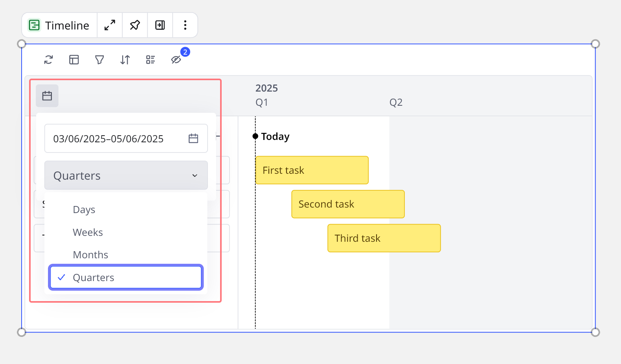
Task: Pin the Timeline widget
Action: (135, 25)
